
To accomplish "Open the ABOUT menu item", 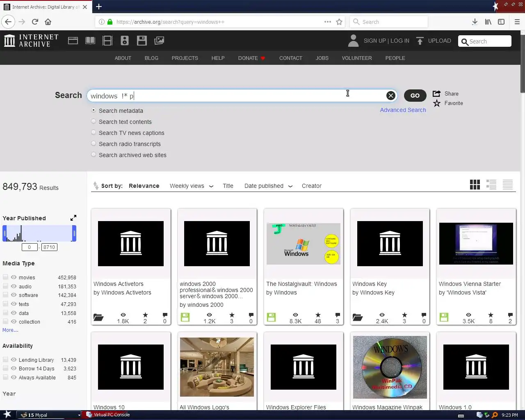I will (123, 58).
